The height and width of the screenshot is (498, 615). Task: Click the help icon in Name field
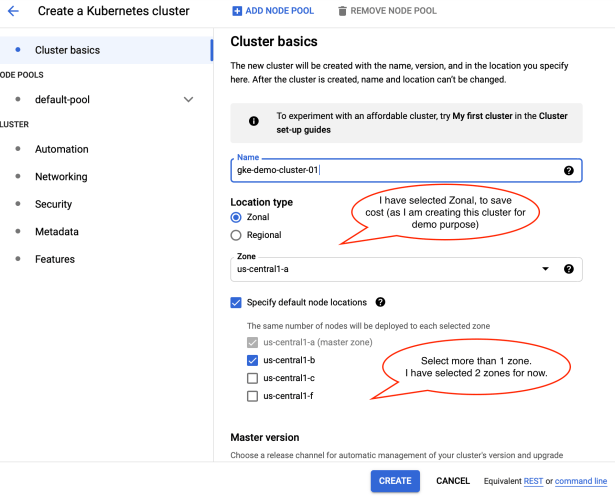tap(569, 170)
